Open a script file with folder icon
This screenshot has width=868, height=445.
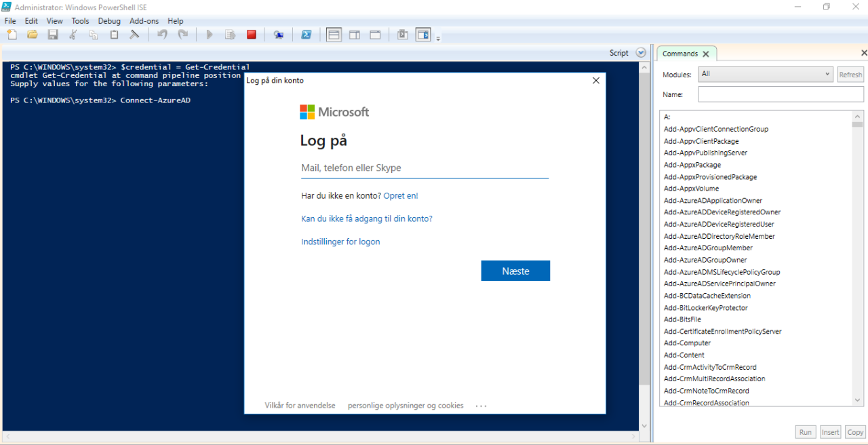coord(32,35)
